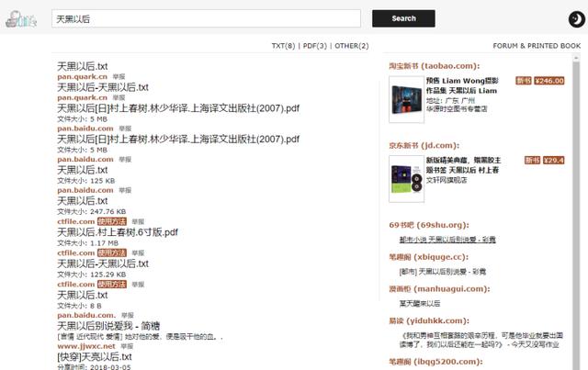Open the first 天黑以后.txt result
Screen dimensions: 588x370
[x=83, y=66]
